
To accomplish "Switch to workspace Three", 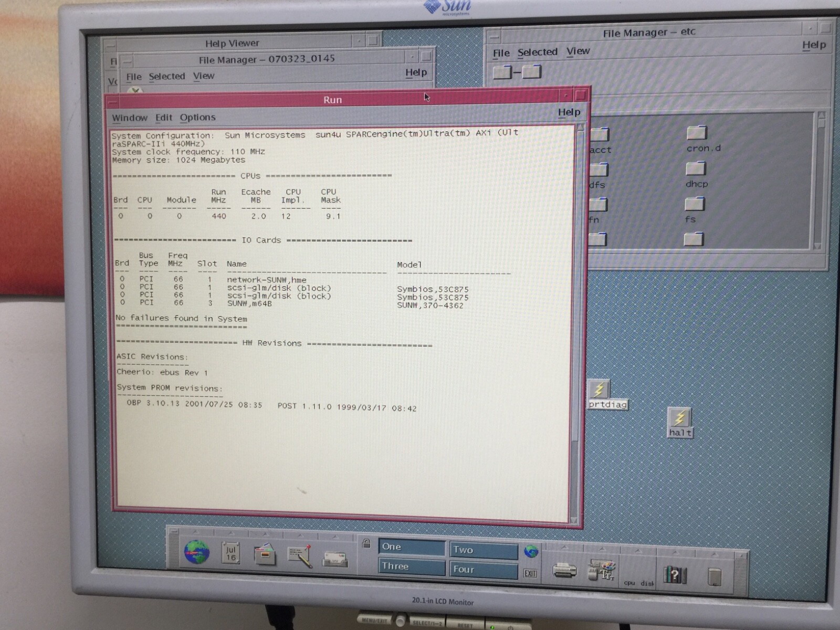I will [411, 566].
